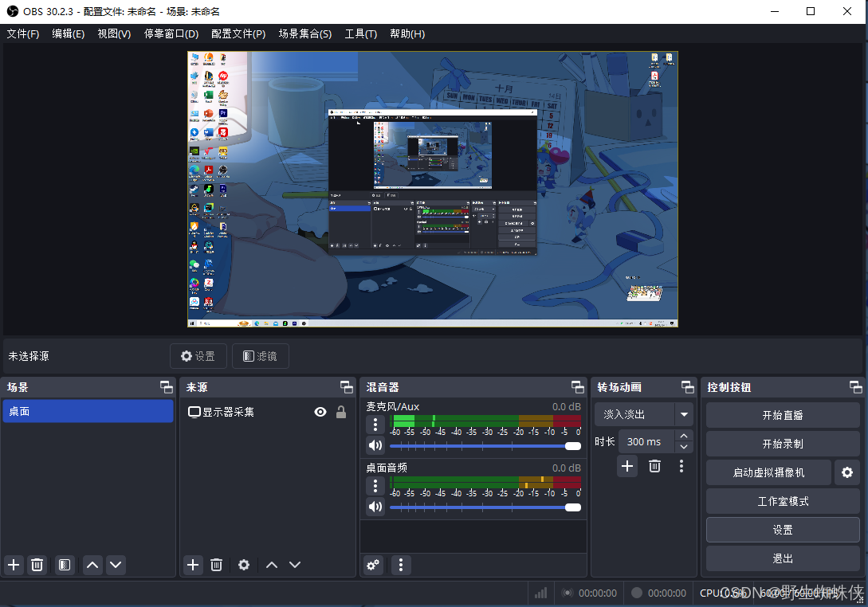Undock the 来源 panel
Screen dimensions: 868x607
[347, 387]
